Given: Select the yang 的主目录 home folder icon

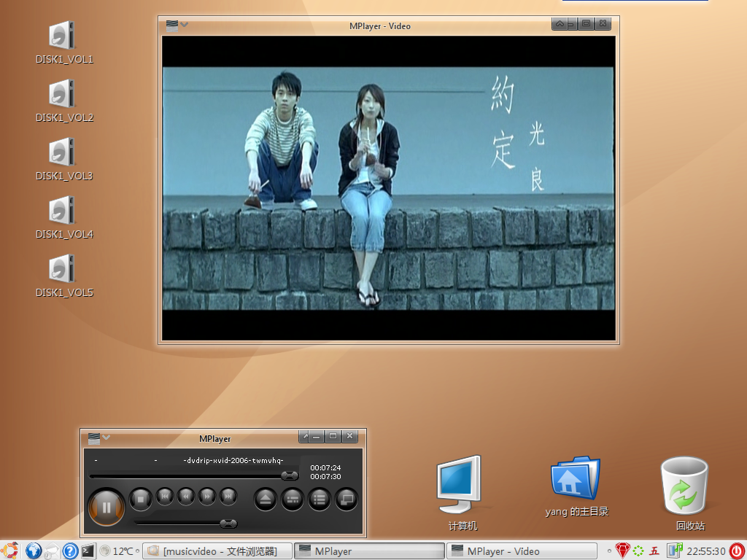Looking at the screenshot, I should tap(576, 486).
